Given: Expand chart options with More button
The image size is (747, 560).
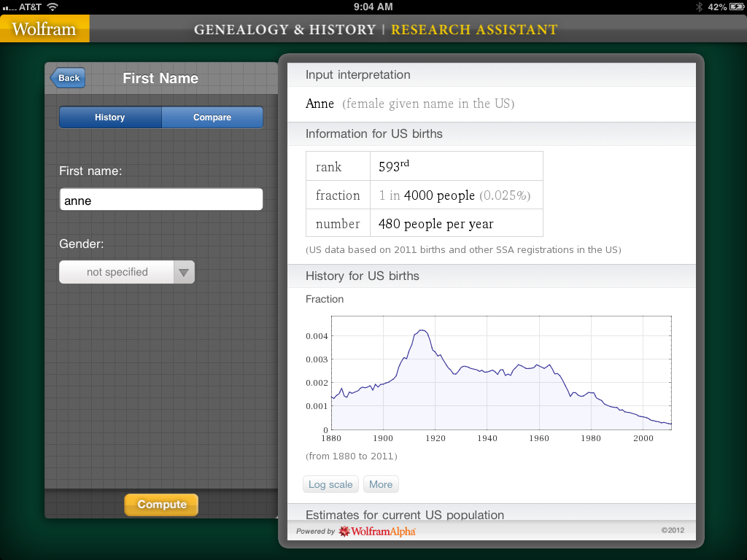Looking at the screenshot, I should [x=381, y=484].
